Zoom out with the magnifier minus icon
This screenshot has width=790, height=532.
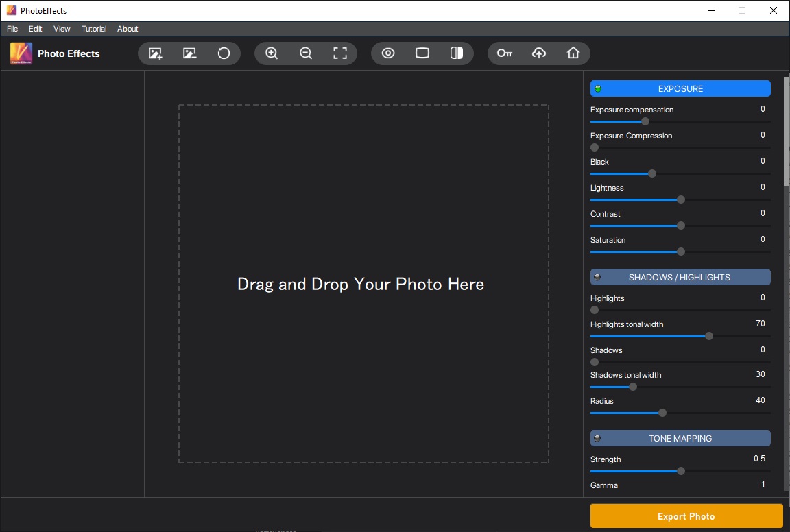coord(306,53)
